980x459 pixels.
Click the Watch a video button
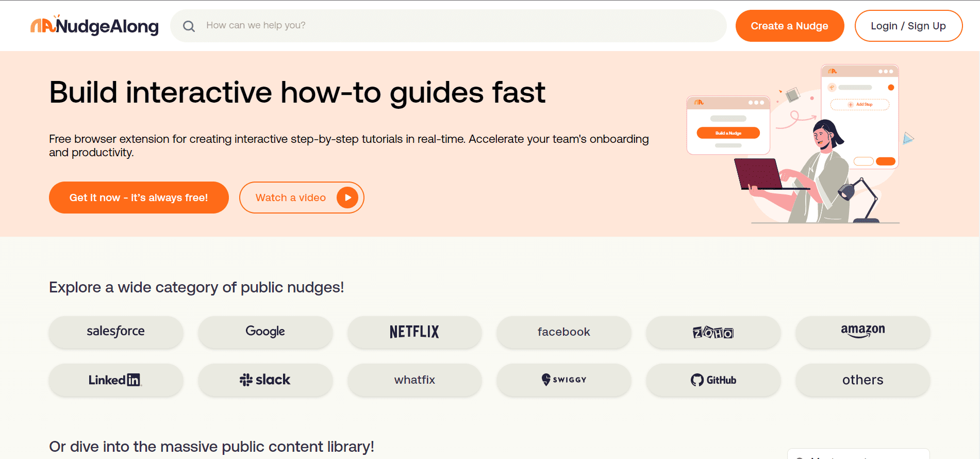[x=302, y=198]
